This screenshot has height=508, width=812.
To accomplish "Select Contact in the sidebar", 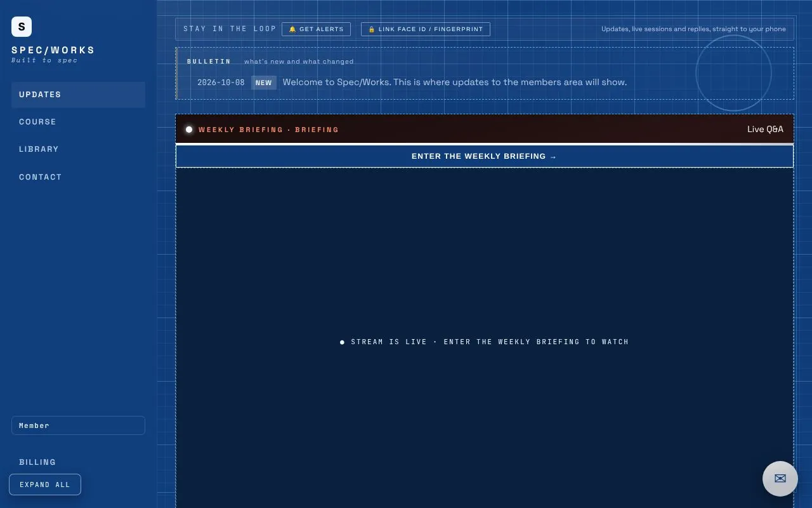I will tap(78, 177).
